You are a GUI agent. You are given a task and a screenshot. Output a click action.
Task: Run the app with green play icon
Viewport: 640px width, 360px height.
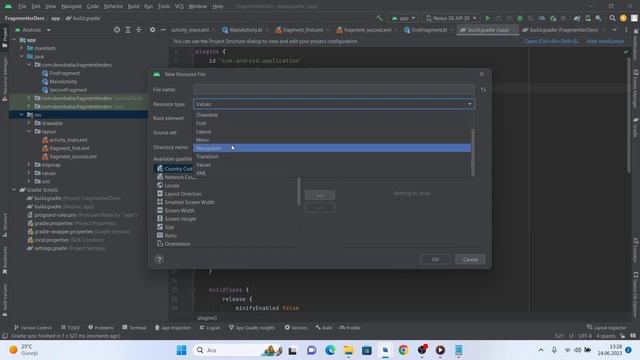488,18
